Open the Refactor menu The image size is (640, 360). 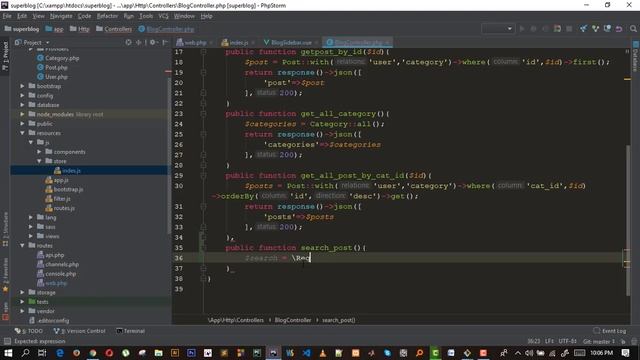point(107,16)
